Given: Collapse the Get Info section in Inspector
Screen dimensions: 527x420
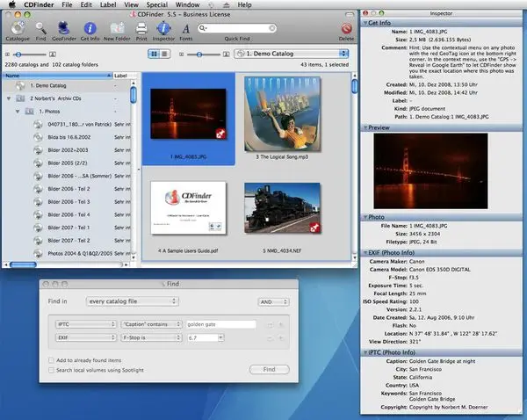Looking at the screenshot, I should point(365,23).
